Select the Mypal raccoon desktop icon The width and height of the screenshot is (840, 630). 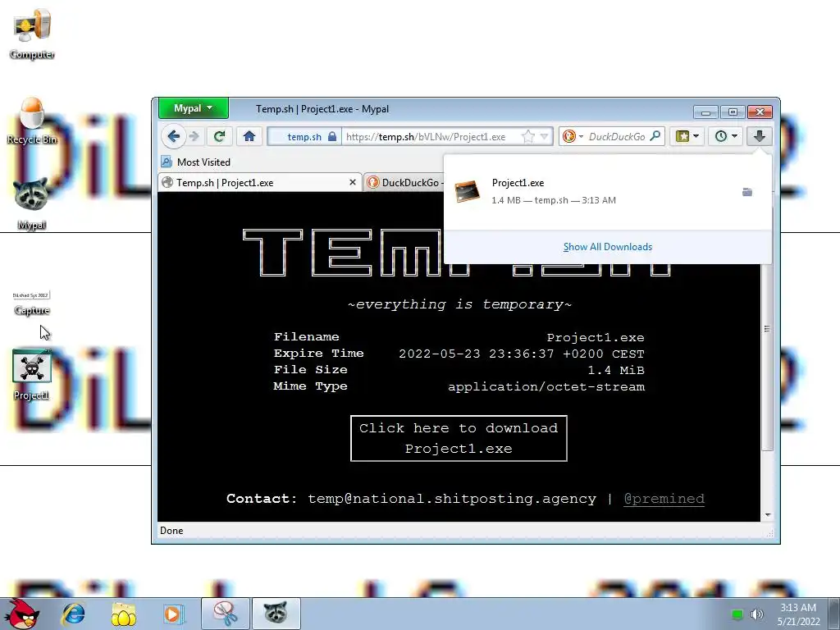(32, 204)
